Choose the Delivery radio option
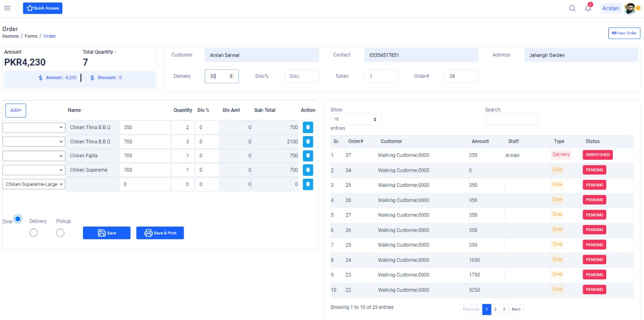 point(34,233)
